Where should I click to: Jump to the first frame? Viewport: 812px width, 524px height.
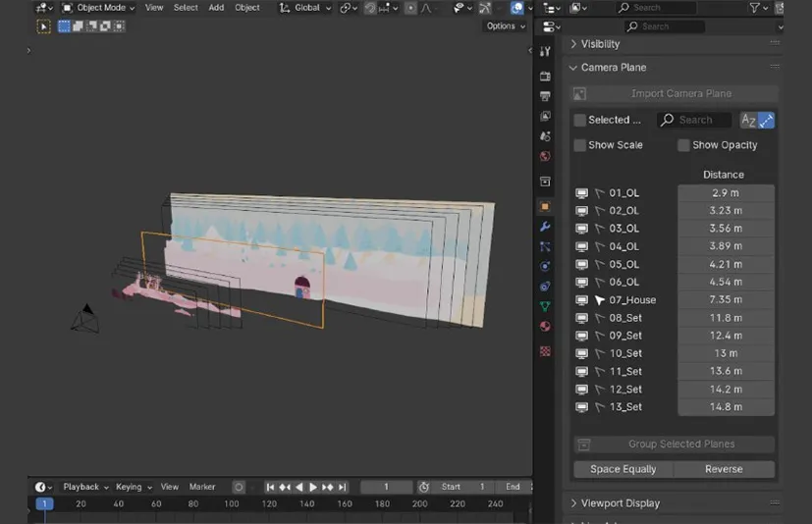tap(270, 488)
